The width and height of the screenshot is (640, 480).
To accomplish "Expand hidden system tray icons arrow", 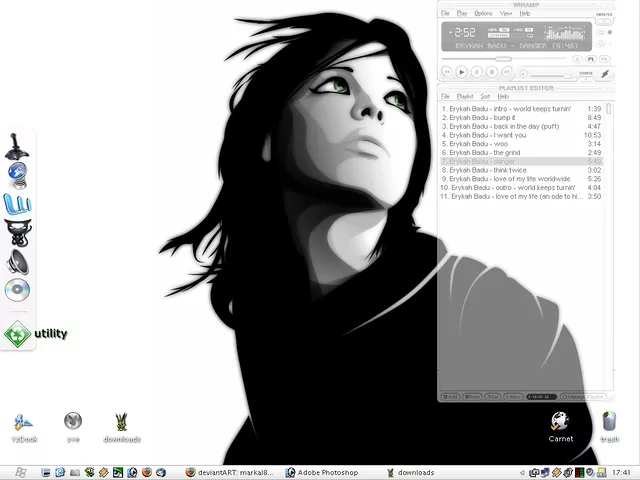I will (522, 472).
